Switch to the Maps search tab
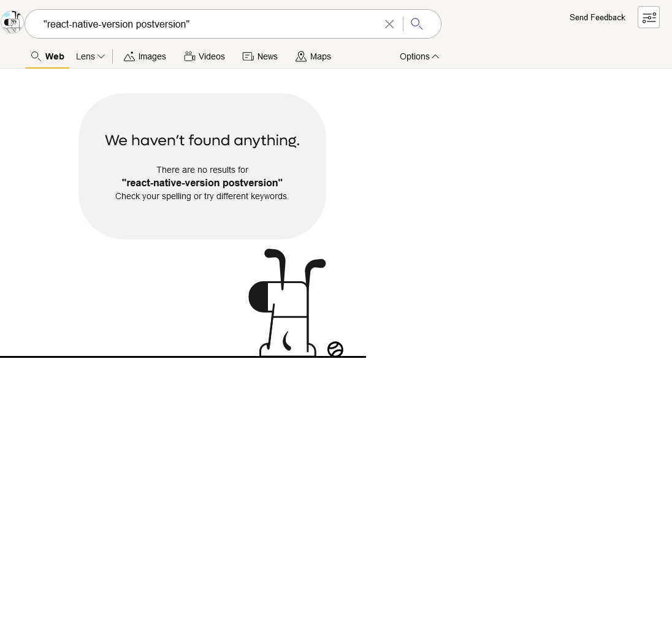672x617 pixels. click(313, 56)
